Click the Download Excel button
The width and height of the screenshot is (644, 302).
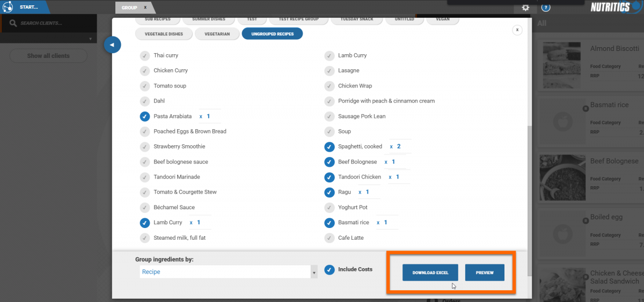tap(430, 272)
